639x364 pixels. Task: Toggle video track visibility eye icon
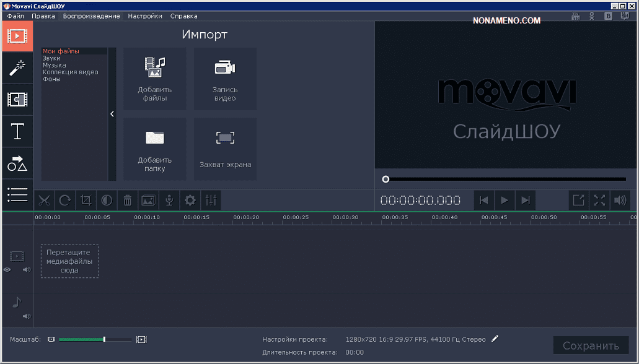coord(7,270)
